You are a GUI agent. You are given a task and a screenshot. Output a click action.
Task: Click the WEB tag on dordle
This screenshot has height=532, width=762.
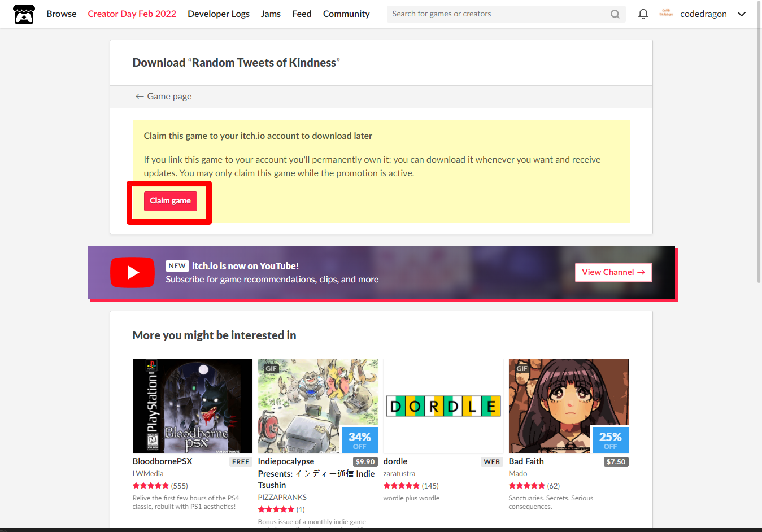[x=492, y=462]
